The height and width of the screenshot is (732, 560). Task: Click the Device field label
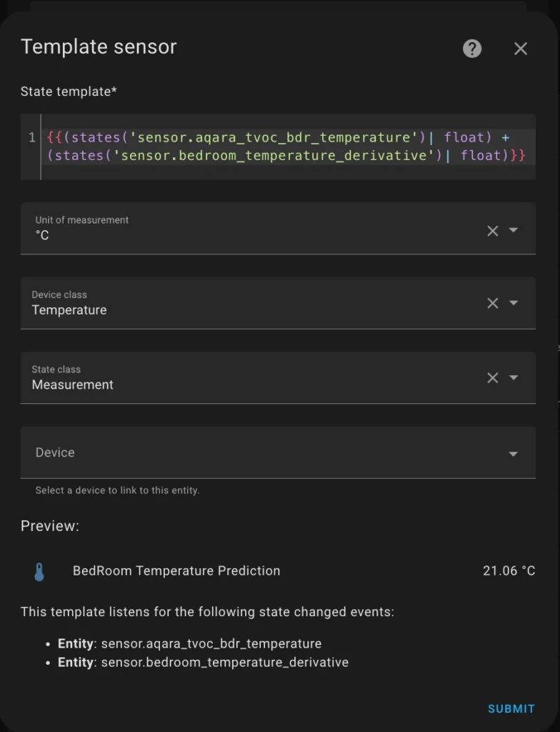point(55,452)
